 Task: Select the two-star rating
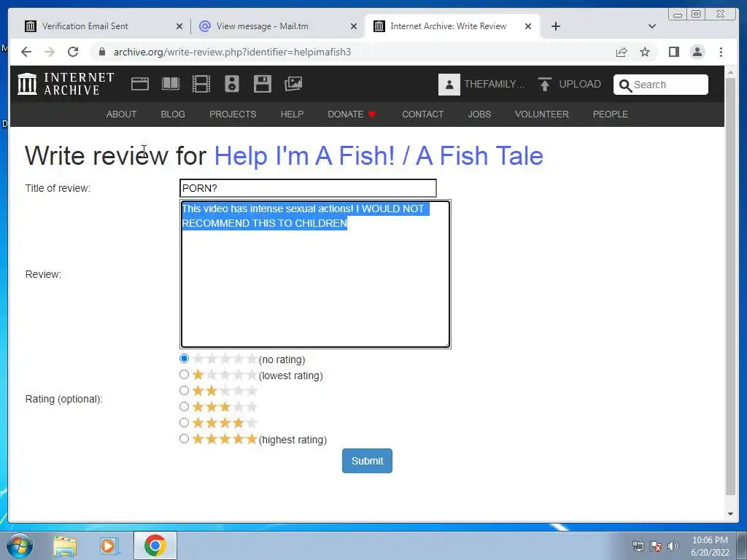coord(184,391)
